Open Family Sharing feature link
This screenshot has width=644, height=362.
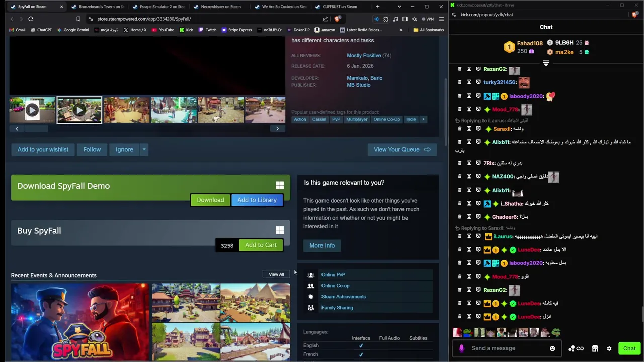[x=337, y=308]
